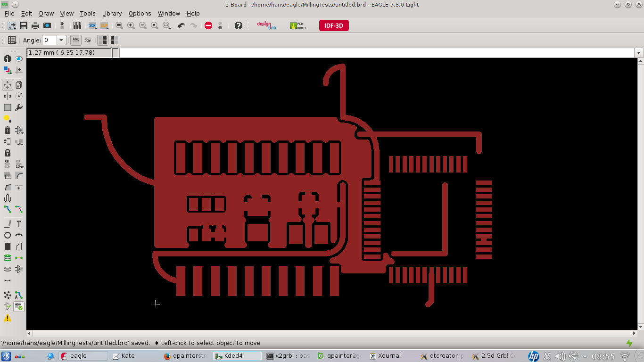Screen dimensions: 644x362
Task: Undo the last action
Action: tap(181, 25)
